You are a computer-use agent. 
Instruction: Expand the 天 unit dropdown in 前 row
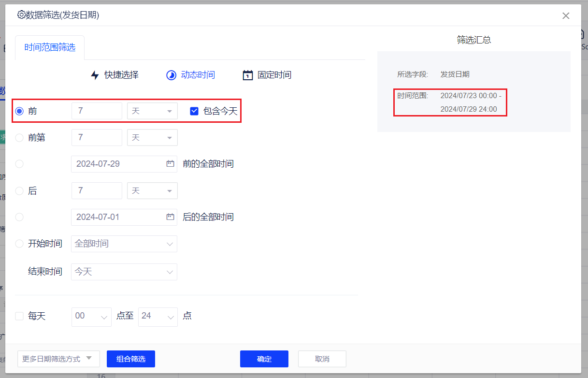coord(152,111)
